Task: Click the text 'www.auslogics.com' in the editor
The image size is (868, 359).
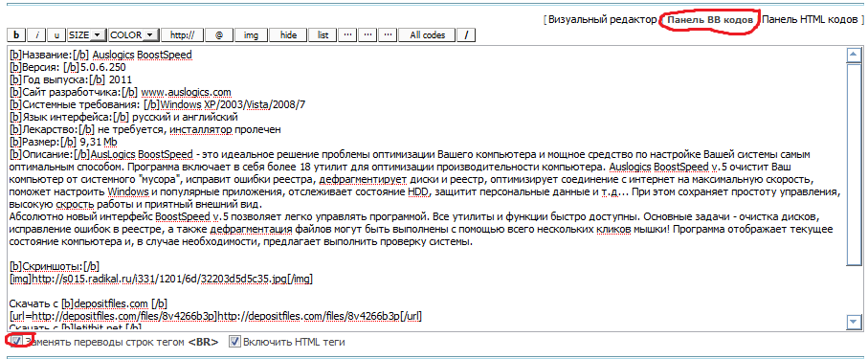Action: [x=186, y=92]
